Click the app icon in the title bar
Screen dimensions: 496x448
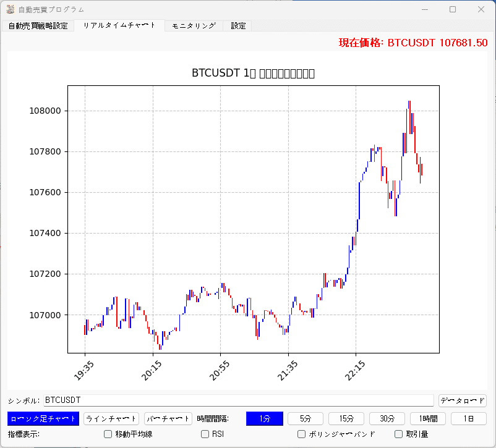[x=11, y=9]
